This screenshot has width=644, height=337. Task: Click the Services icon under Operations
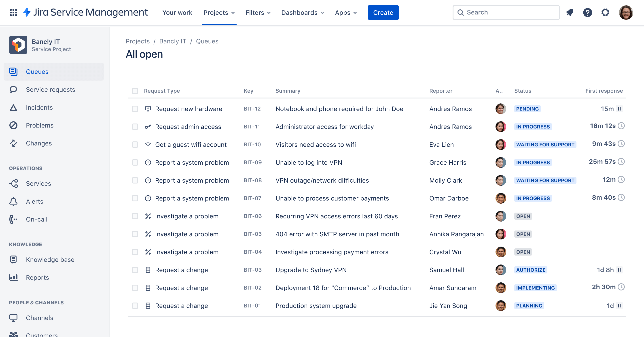[x=14, y=183]
